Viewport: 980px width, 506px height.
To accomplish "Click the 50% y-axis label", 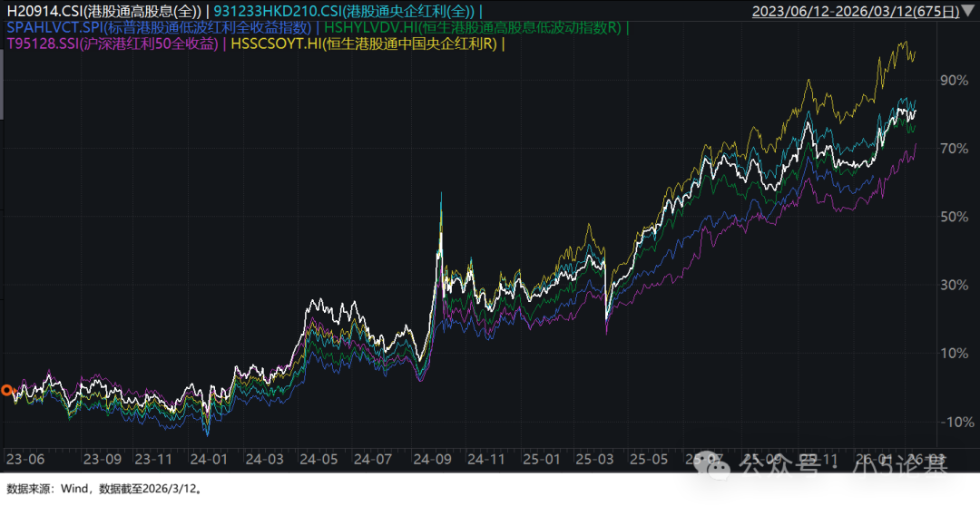I will point(953,217).
